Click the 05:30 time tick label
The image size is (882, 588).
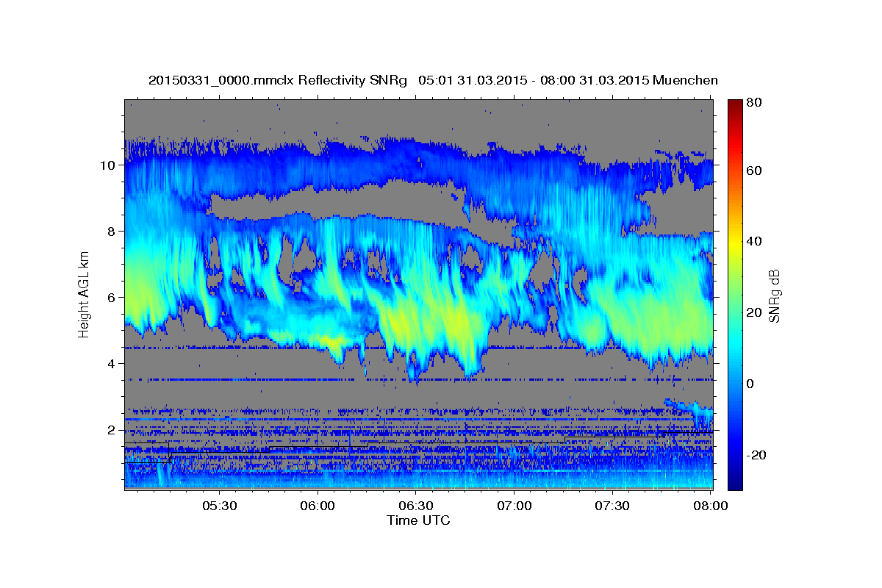tap(220, 506)
